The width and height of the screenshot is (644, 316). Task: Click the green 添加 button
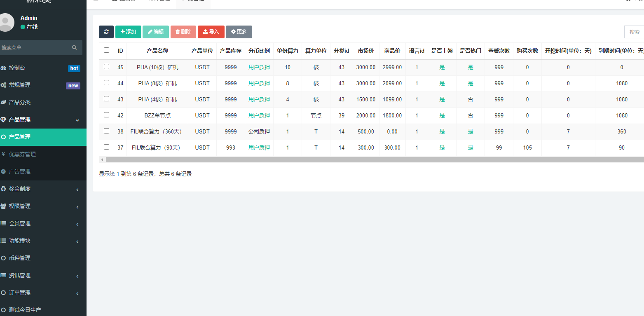tap(128, 32)
